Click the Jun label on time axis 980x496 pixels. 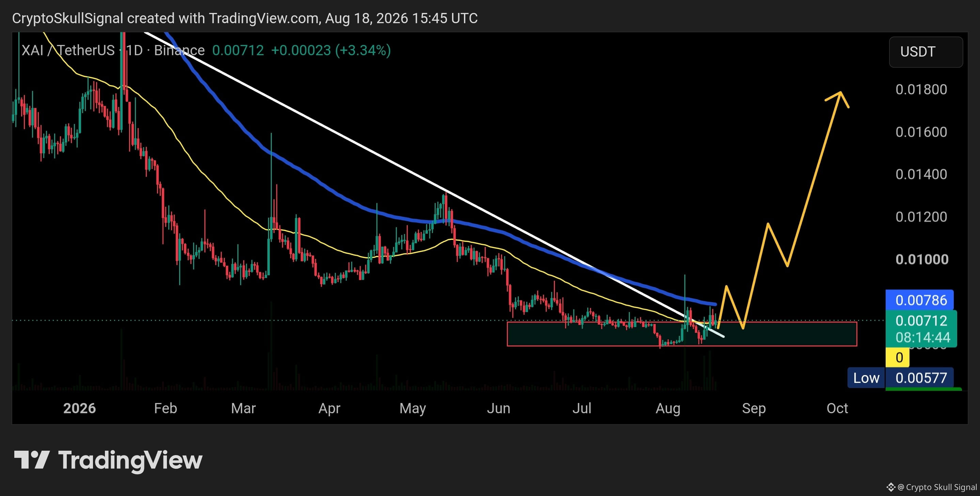pyautogui.click(x=498, y=408)
